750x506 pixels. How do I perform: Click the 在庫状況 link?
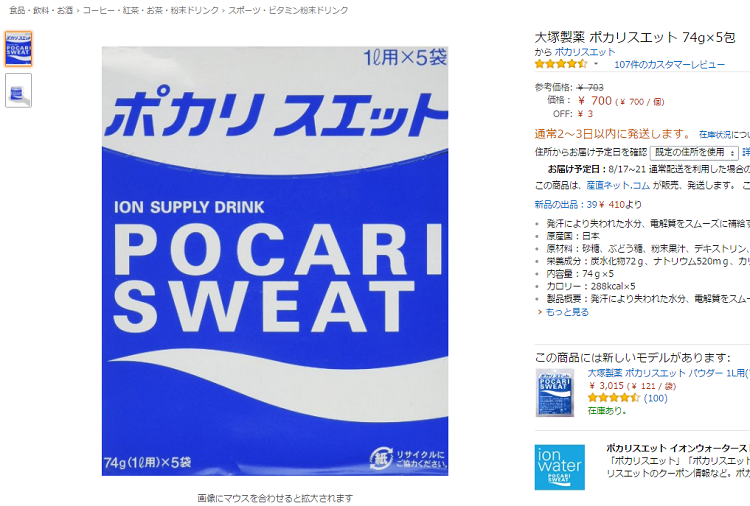(715, 134)
